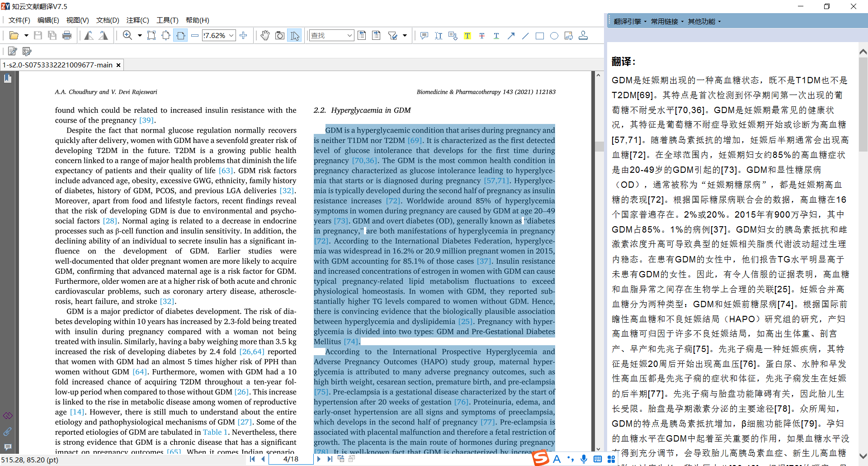868x466 pixels.
Task: Open a file with the folder icon
Action: (14, 35)
